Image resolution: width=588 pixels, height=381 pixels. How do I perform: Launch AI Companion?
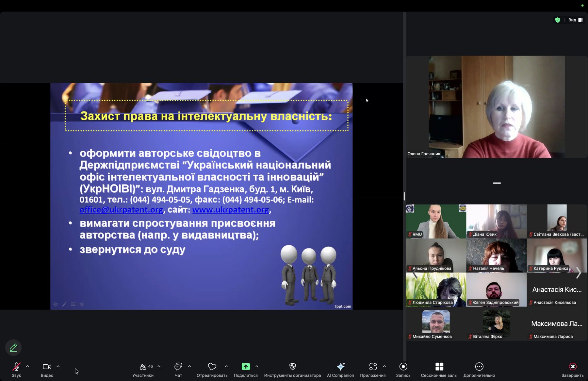pos(340,367)
